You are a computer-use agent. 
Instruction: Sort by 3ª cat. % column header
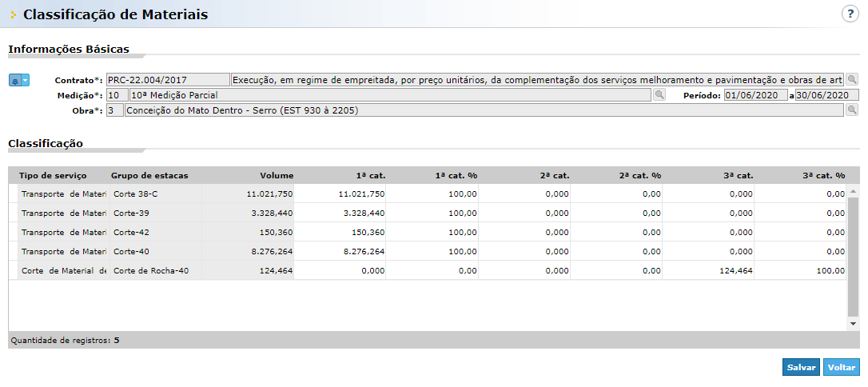(x=824, y=175)
